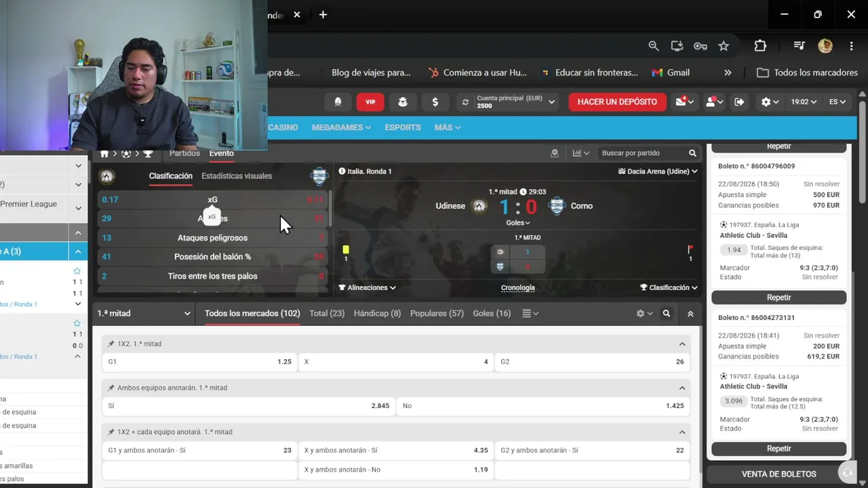Open the Gmail bookmark
Screen dimensions: 868x488
coord(670,73)
